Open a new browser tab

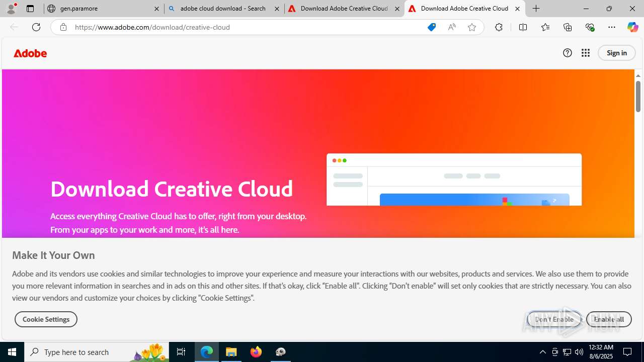(x=536, y=9)
